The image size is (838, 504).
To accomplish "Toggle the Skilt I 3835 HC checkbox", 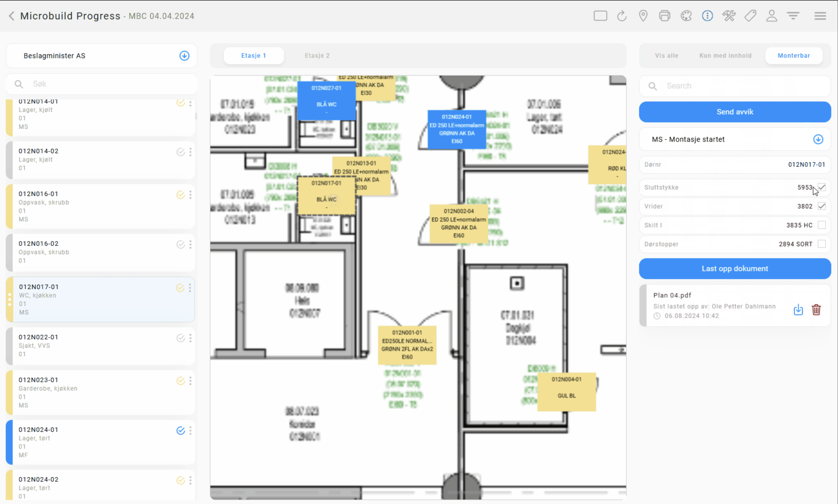I will click(x=821, y=225).
